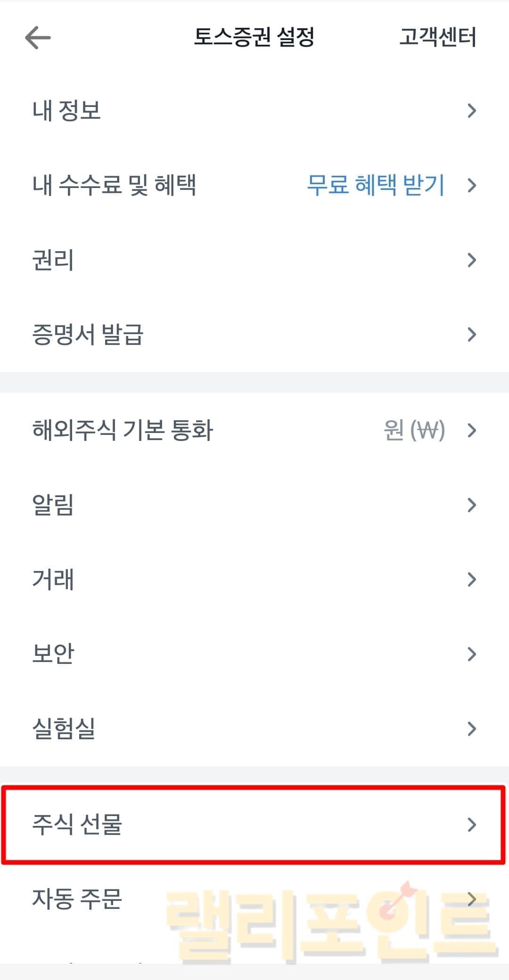Image resolution: width=509 pixels, height=980 pixels.
Task: Open 자동 주문 auto order settings
Action: [77, 899]
